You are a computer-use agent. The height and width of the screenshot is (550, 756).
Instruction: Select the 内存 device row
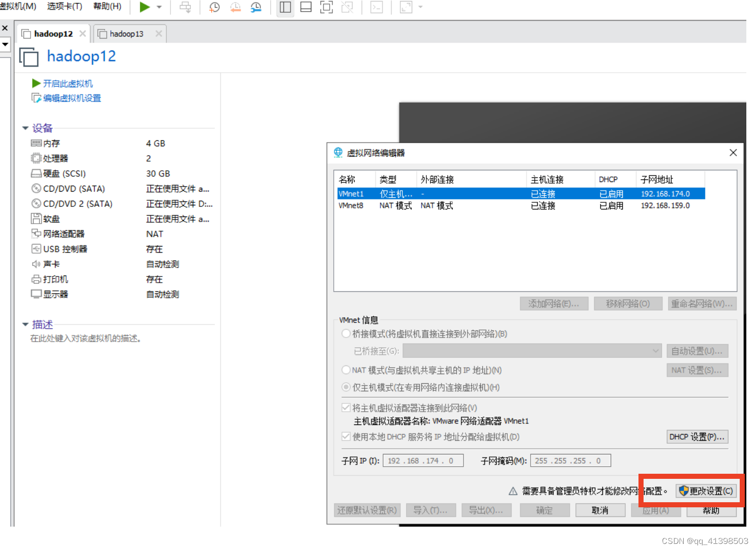(x=122, y=143)
